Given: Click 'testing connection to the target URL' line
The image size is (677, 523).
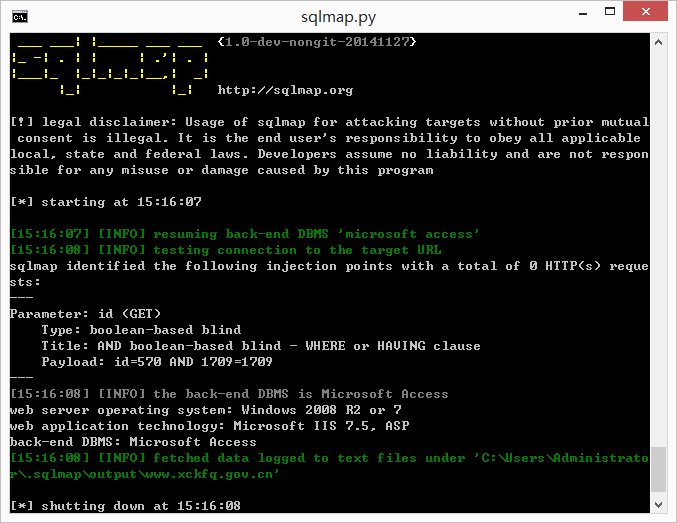Looking at the screenshot, I should click(x=226, y=250).
